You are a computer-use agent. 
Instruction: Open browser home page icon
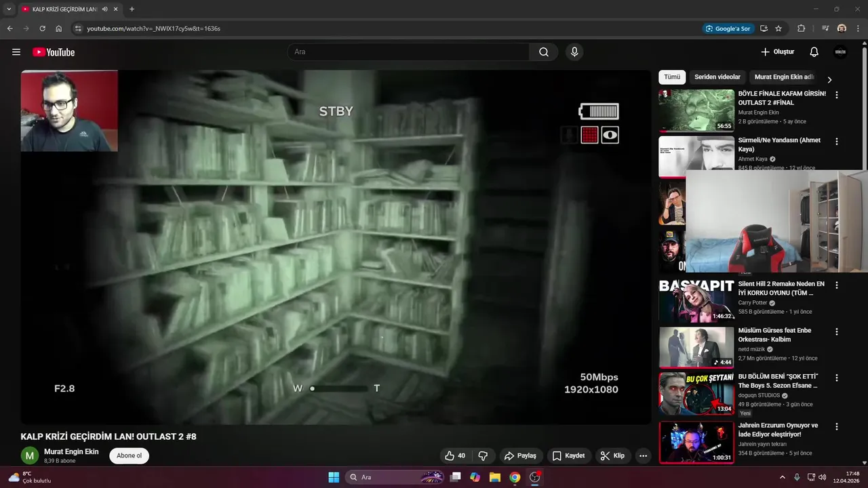[x=58, y=28]
